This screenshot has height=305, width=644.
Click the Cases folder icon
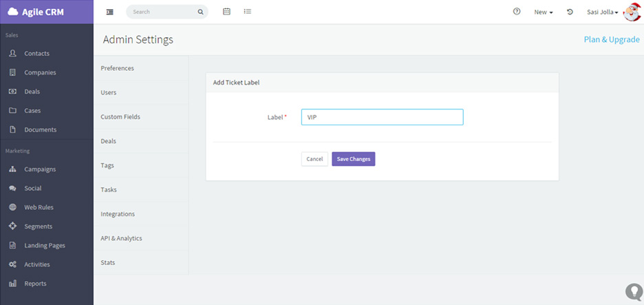(x=13, y=110)
